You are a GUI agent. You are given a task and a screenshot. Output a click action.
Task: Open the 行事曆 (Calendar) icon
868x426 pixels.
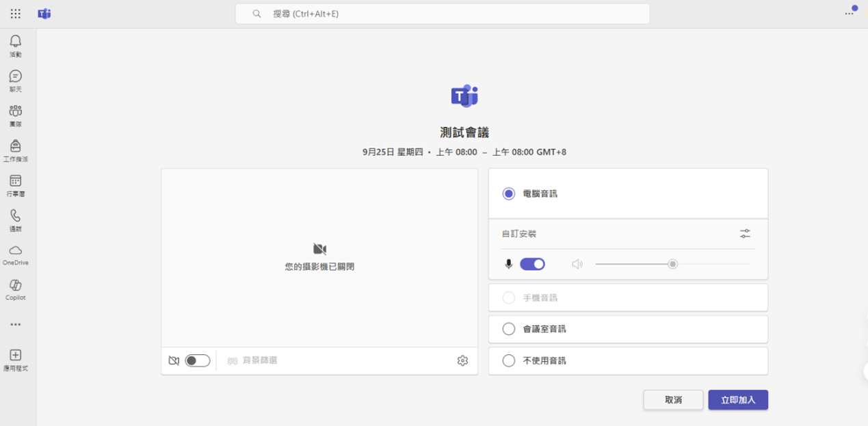[x=15, y=181]
